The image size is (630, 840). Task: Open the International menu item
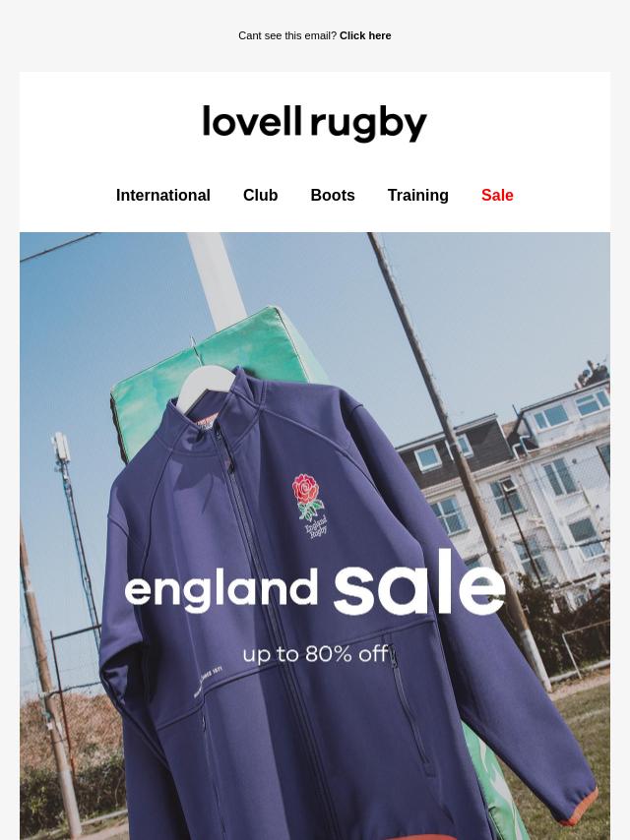click(x=163, y=195)
